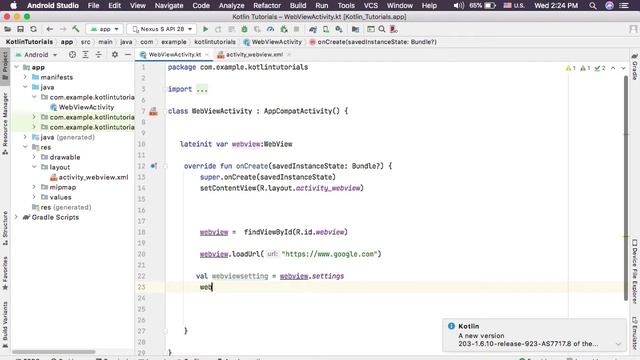Toggle the Device File Explorer tool window
This screenshot has width=640, height=360.
pyautogui.click(x=635, y=271)
